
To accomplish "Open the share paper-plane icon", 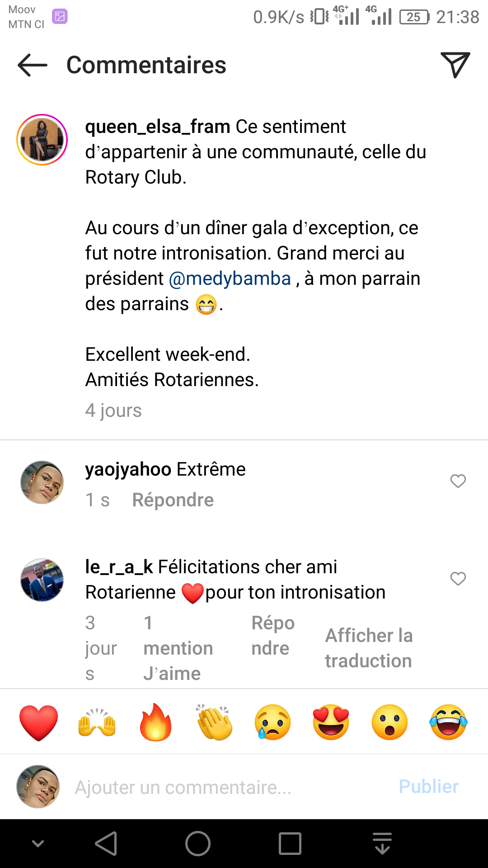I will tap(455, 65).
